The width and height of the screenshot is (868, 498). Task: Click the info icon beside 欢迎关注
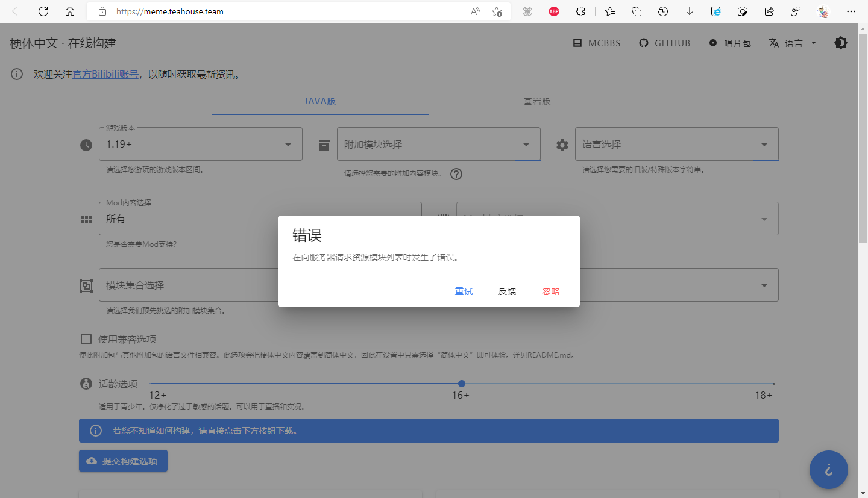pyautogui.click(x=17, y=75)
